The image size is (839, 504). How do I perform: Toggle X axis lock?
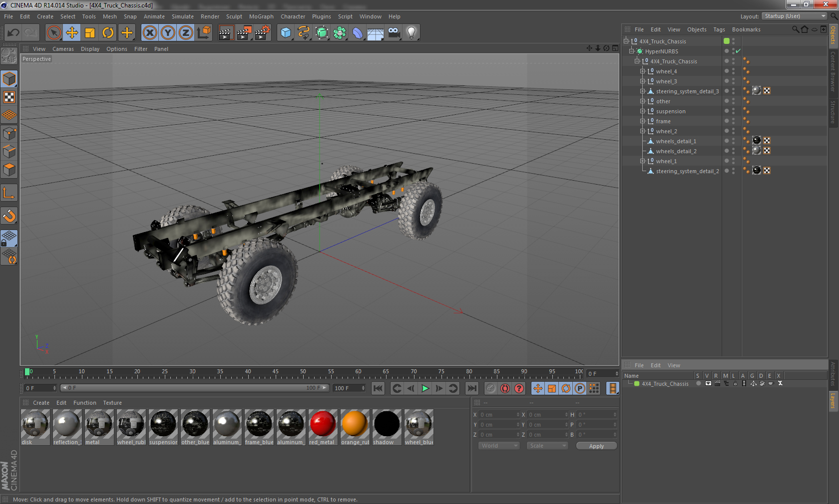[150, 33]
